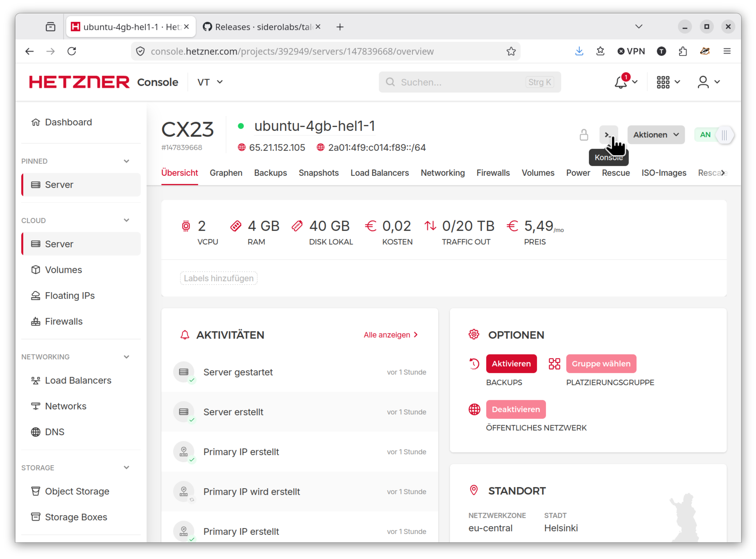Open the Networking tab
This screenshot has height=559, width=756.
coord(443,173)
